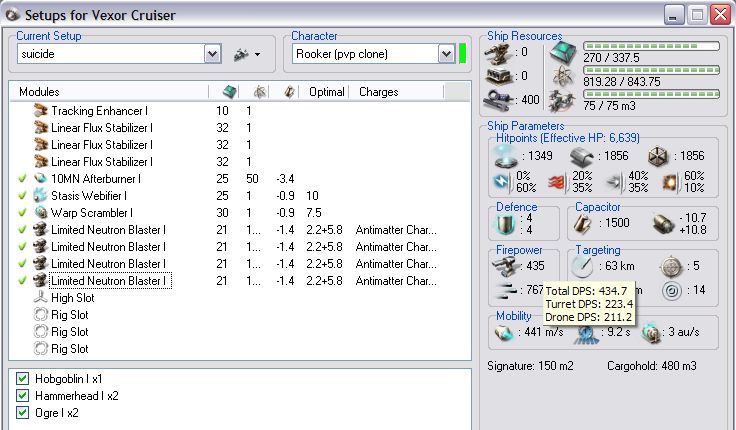
Task: Click the powergrid usage bar 819.28 / 843.75
Action: point(651,70)
